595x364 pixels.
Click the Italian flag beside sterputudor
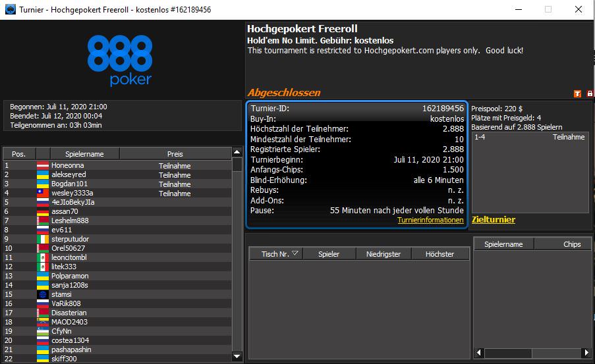click(43, 239)
